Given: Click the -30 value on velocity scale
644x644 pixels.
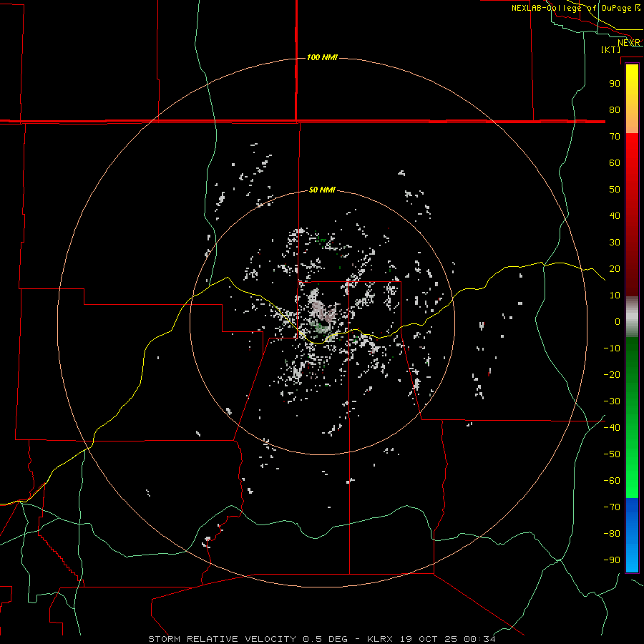Looking at the screenshot, I should click(x=612, y=401).
